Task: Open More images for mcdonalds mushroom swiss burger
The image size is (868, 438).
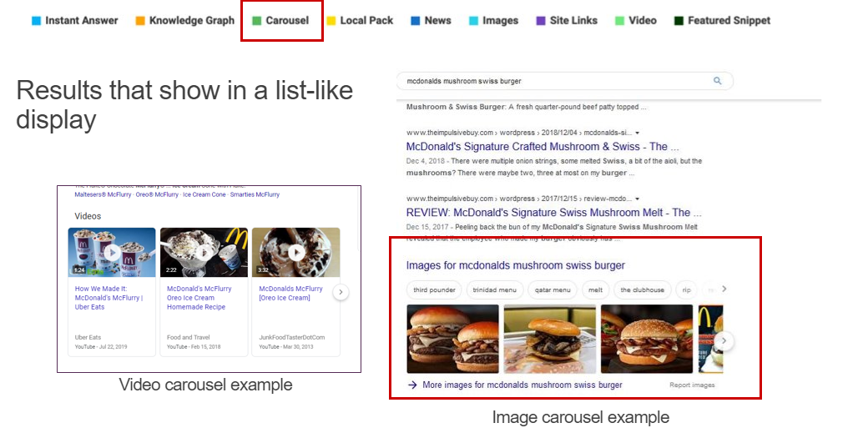Action: (522, 385)
